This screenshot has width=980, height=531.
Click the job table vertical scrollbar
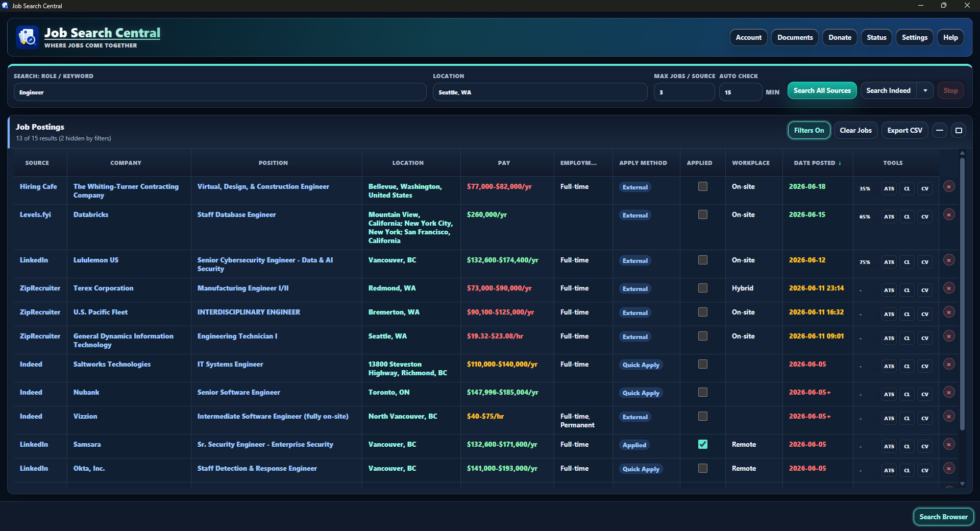[962, 294]
